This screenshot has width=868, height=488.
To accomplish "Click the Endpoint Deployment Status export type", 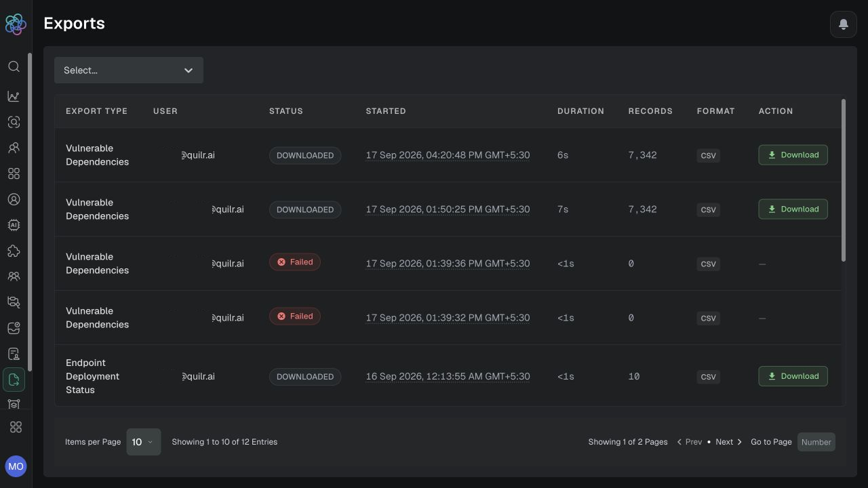I will [92, 376].
